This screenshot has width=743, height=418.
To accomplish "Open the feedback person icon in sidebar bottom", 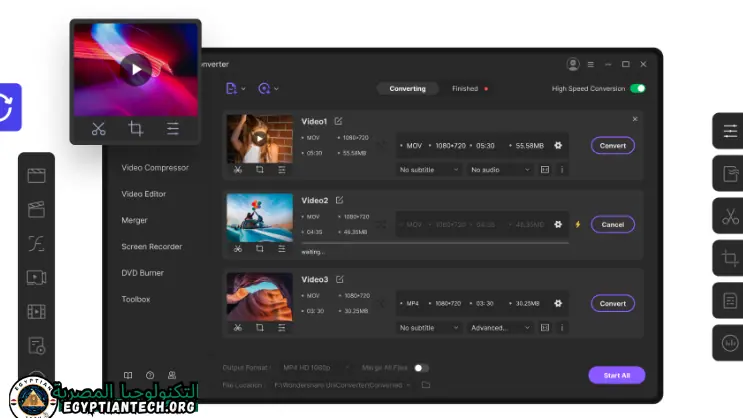I will [x=172, y=375].
